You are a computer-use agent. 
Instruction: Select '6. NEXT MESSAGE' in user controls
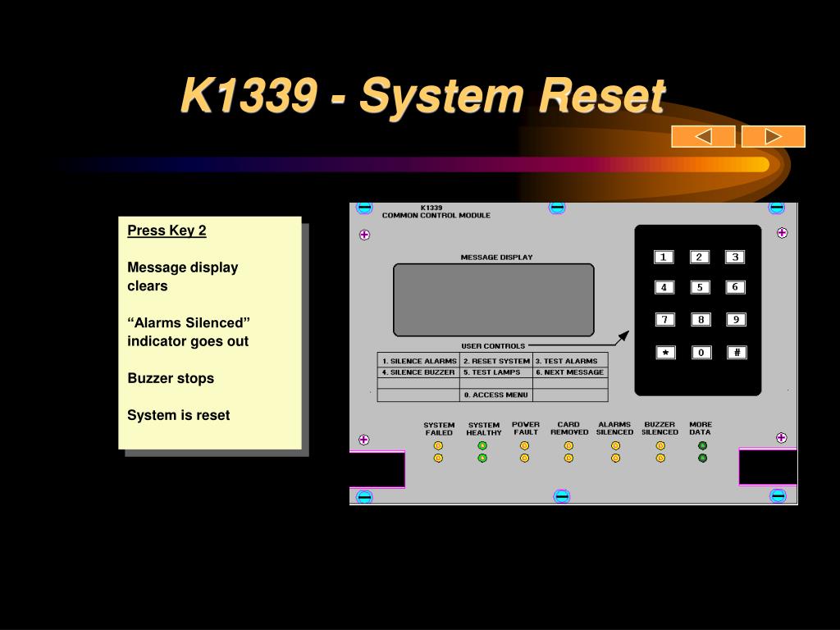point(569,372)
